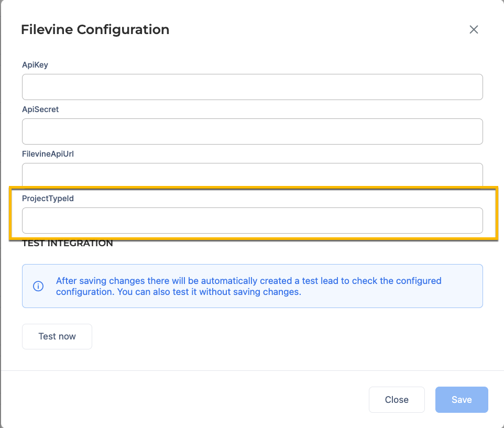Click the FilevineApiUrl field label
The width and height of the screenshot is (504, 428).
pos(48,154)
